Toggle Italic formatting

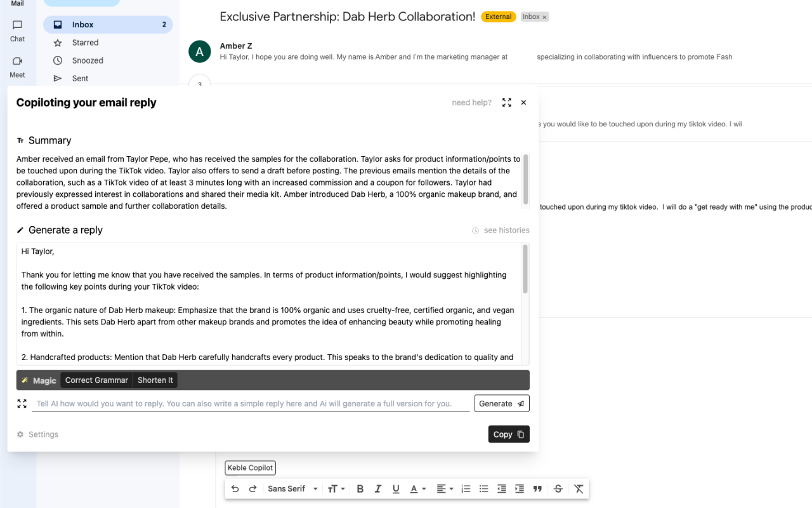[377, 488]
